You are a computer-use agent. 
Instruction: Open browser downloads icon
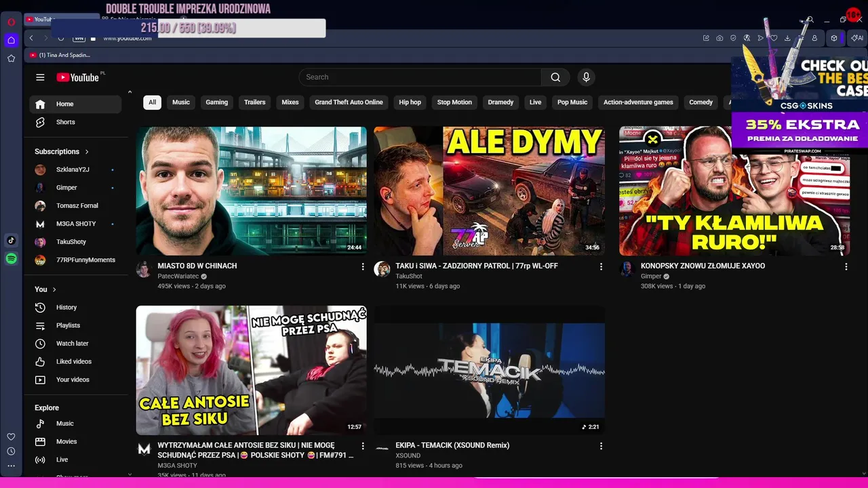point(787,38)
